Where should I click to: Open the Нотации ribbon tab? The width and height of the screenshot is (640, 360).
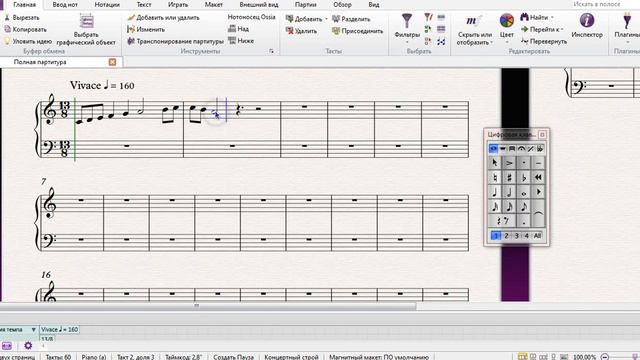pos(107,4)
